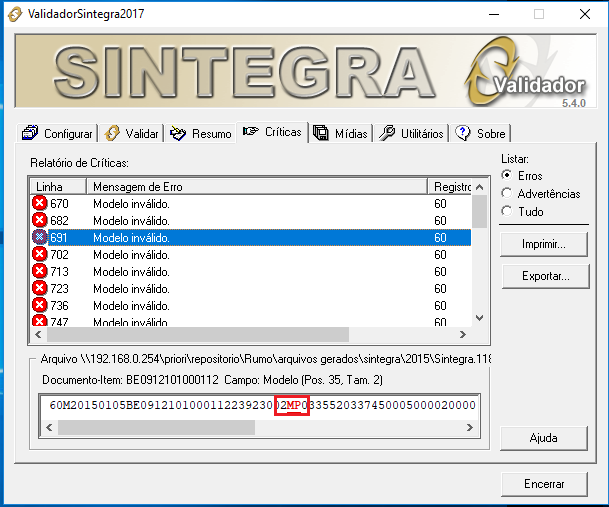Click the ValidadorSintegra2017 title bar app icon
This screenshot has width=609, height=507.
pos(15,14)
